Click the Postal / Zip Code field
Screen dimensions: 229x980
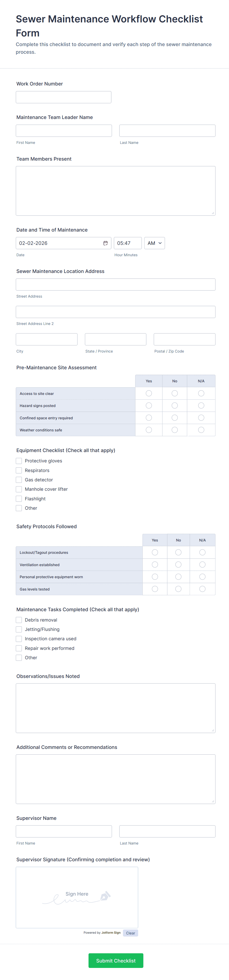pos(184,339)
